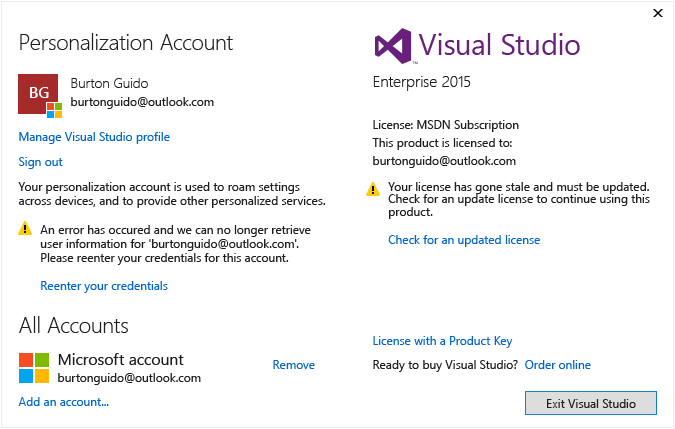Viewport: 675px width, 429px height.
Task: Click Ready to buy Visual Studio? text
Action: click(445, 365)
